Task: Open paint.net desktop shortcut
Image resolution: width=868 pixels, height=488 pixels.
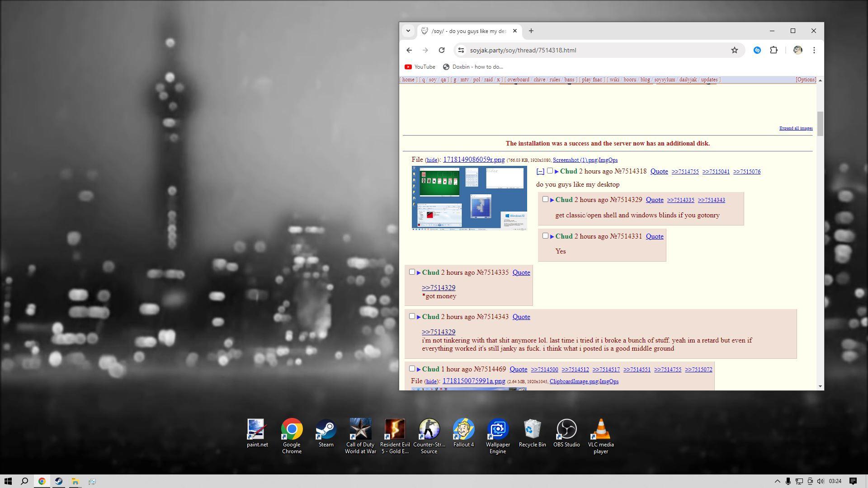Action: (257, 430)
